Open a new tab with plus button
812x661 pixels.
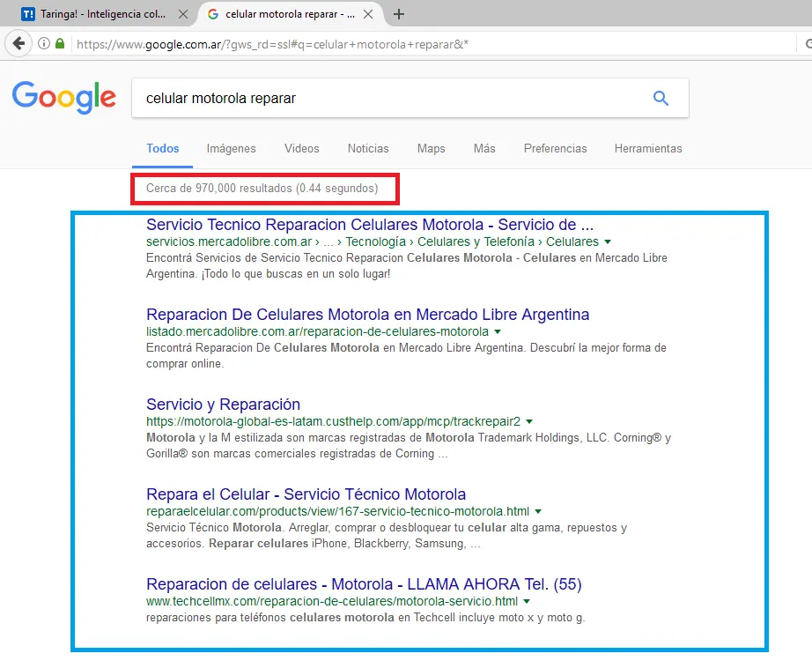(399, 14)
